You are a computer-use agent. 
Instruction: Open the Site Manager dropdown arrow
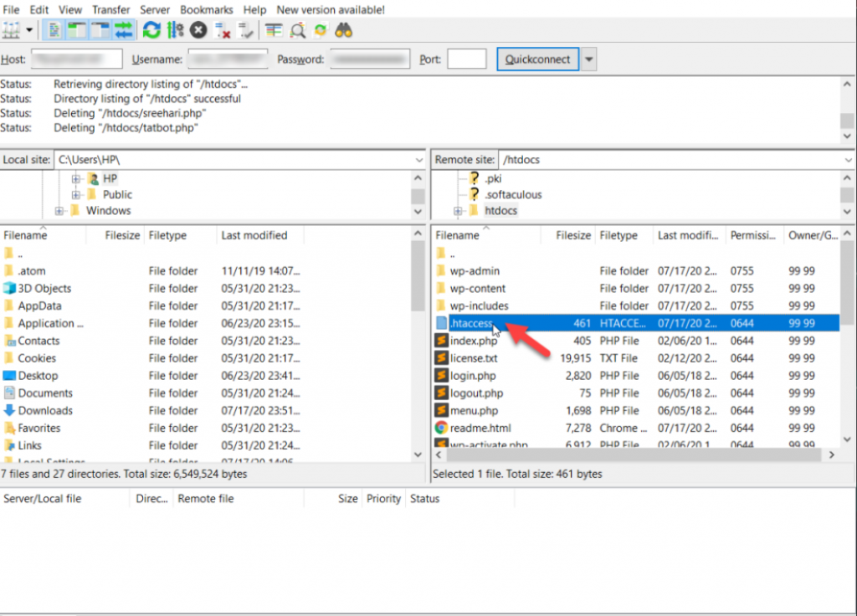coord(30,31)
